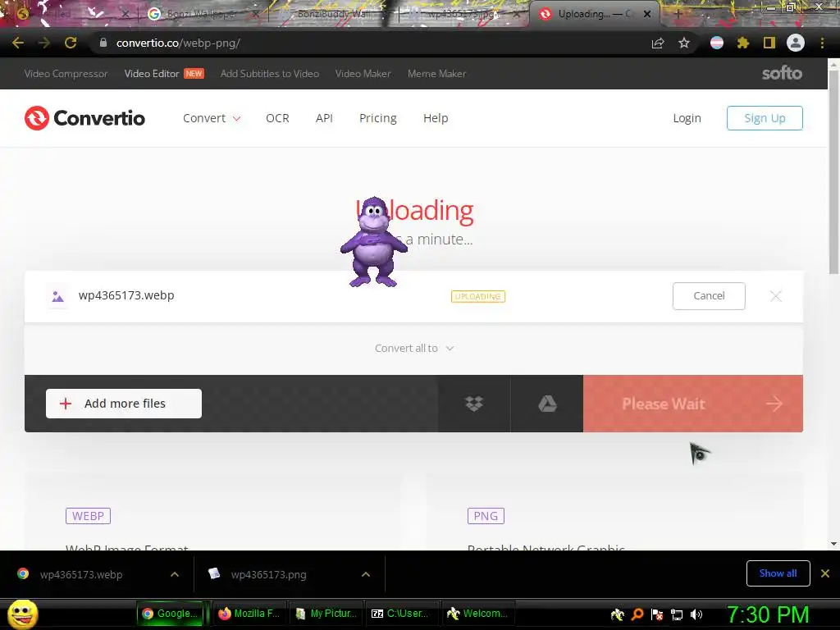
Task: Open the volume speaker tray icon
Action: click(696, 614)
